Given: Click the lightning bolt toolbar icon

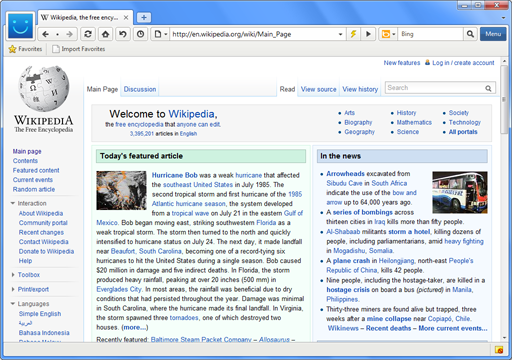Looking at the screenshot, I should point(353,34).
